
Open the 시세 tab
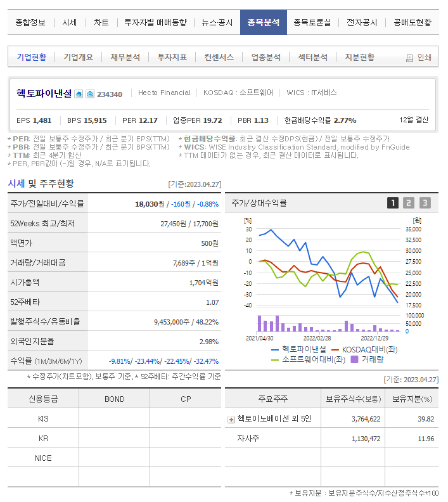[70, 22]
